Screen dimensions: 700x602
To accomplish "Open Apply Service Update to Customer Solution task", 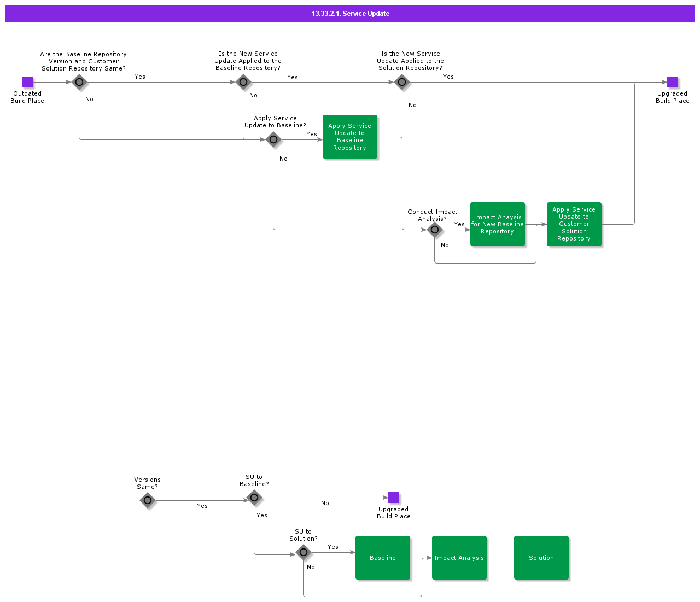I will [x=574, y=224].
